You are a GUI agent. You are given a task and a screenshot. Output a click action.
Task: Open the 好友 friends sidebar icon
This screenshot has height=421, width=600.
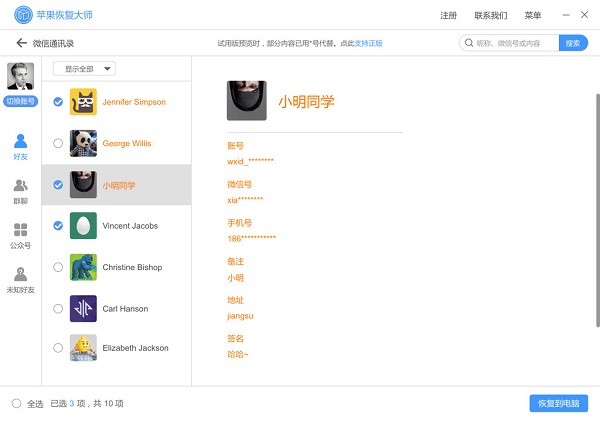click(x=21, y=146)
